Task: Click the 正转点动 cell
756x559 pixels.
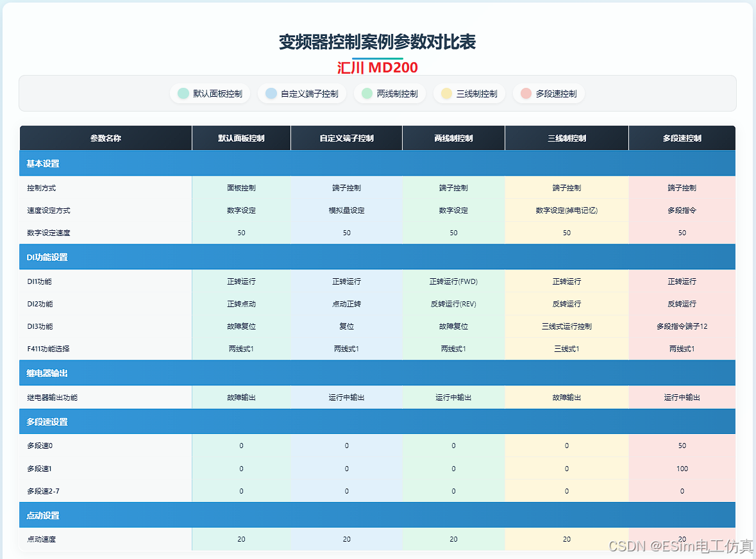Action: pos(241,304)
